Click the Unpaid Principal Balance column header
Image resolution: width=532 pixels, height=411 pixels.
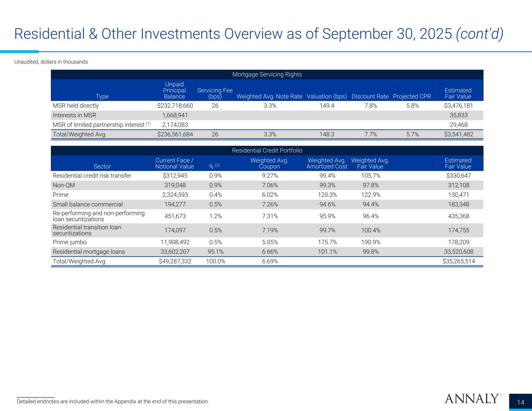point(175,90)
